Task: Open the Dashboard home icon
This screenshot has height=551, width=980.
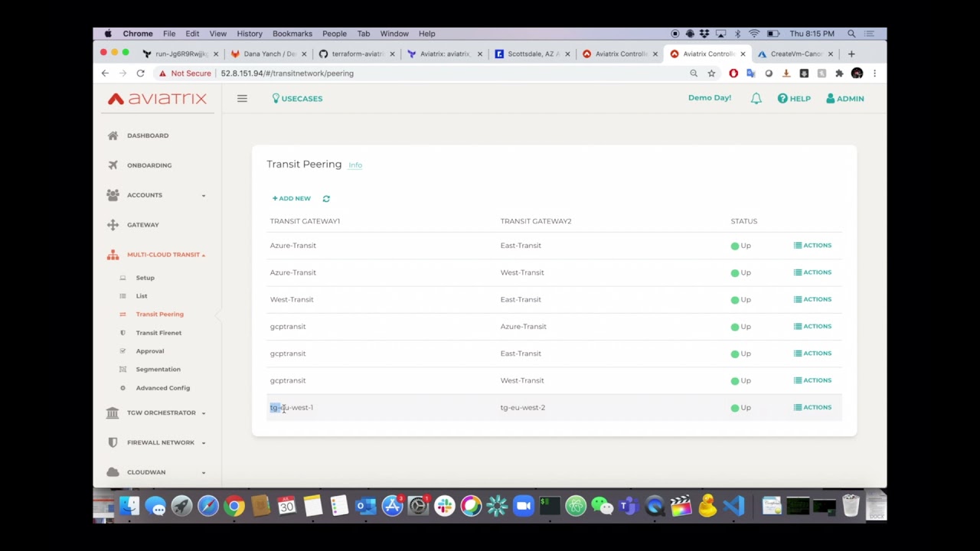Action: (113, 135)
